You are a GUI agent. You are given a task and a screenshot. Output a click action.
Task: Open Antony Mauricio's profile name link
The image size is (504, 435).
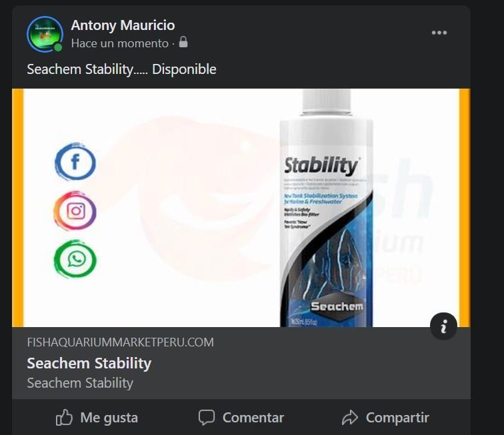coord(123,25)
